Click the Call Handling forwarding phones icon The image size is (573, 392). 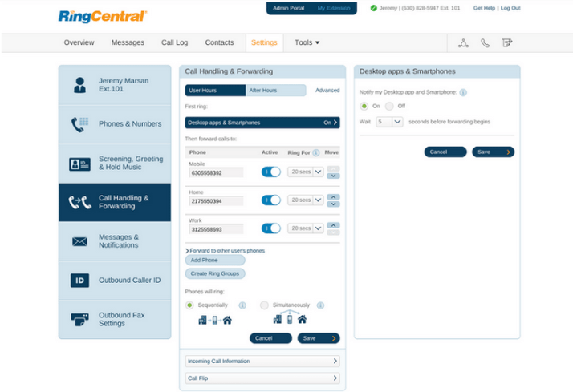coord(79,203)
